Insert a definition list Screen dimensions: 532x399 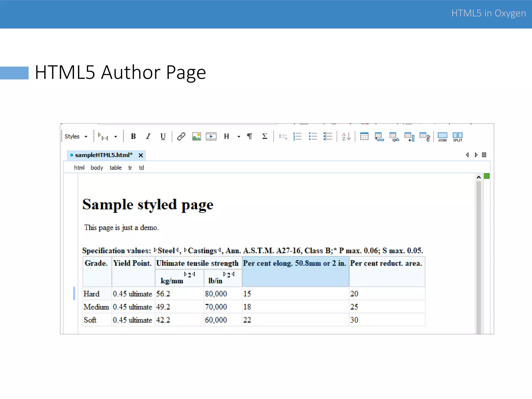(328, 136)
